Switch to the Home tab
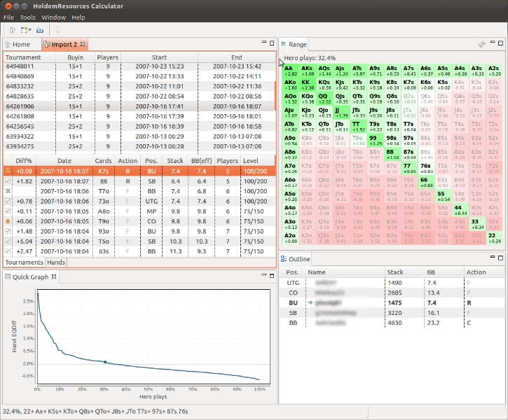508x420 pixels. pyautogui.click(x=22, y=44)
